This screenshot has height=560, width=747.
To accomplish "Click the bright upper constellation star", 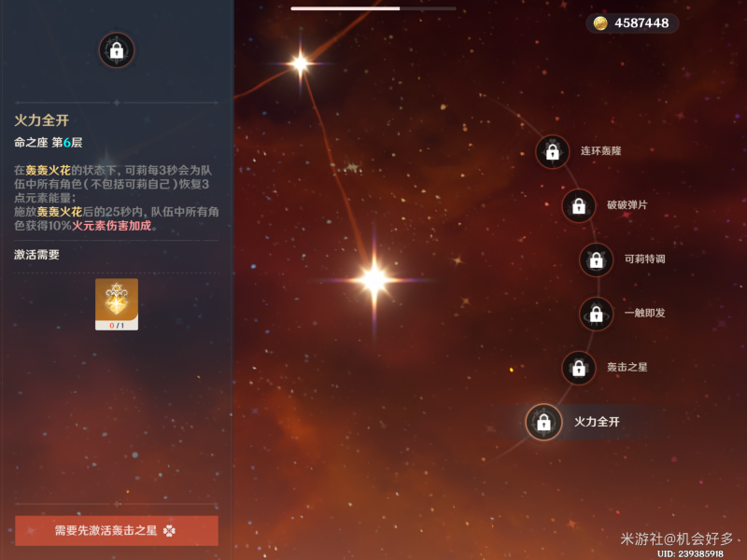I will pyautogui.click(x=300, y=63).
